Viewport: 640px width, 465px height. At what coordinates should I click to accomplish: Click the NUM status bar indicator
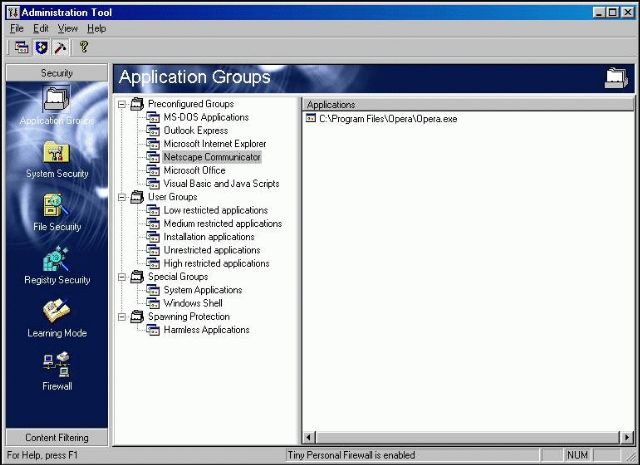(x=577, y=455)
